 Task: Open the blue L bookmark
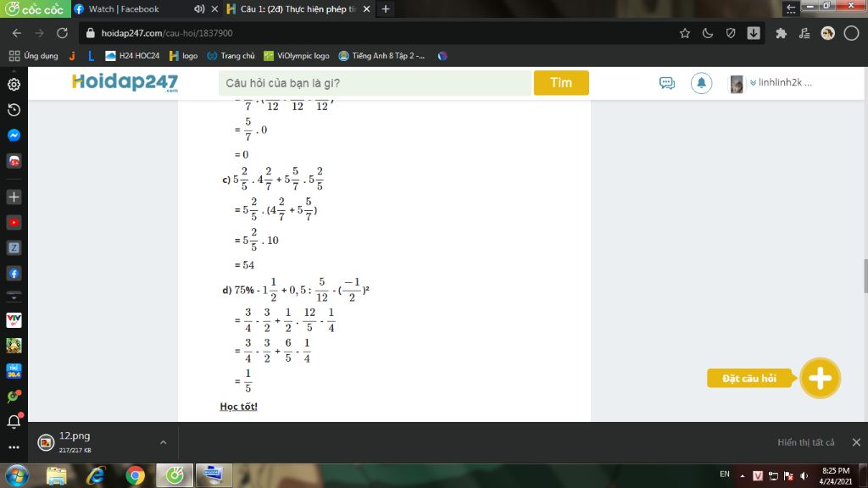pyautogui.click(x=92, y=56)
